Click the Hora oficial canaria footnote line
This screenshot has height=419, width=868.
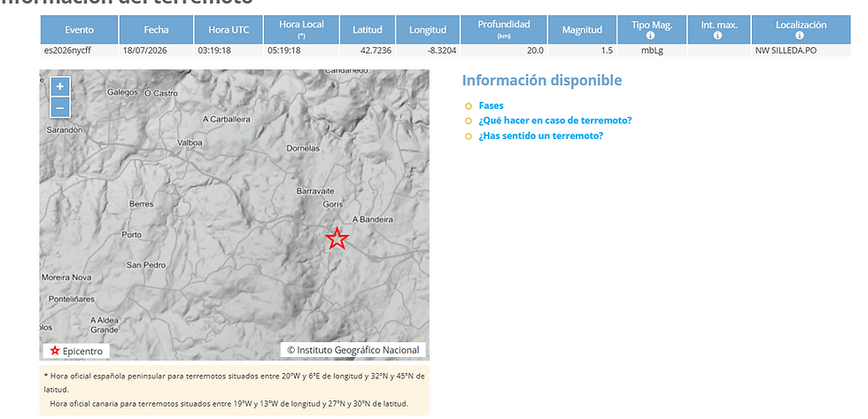coord(229,404)
